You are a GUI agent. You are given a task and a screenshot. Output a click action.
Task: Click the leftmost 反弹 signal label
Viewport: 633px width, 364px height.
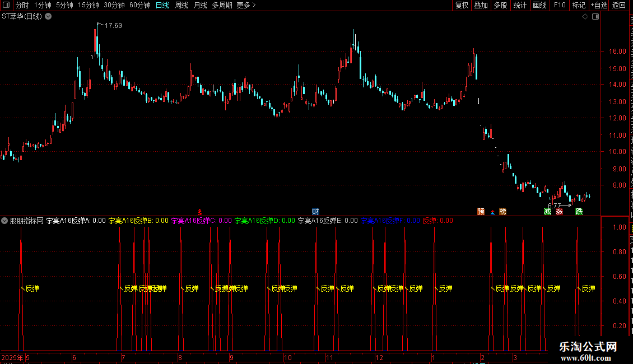pos(32,288)
